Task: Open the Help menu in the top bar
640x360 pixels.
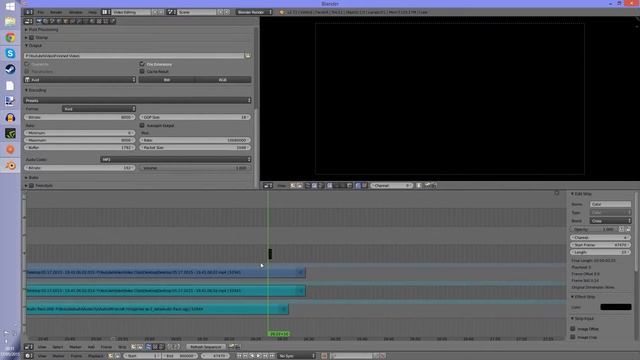Action: (93, 12)
